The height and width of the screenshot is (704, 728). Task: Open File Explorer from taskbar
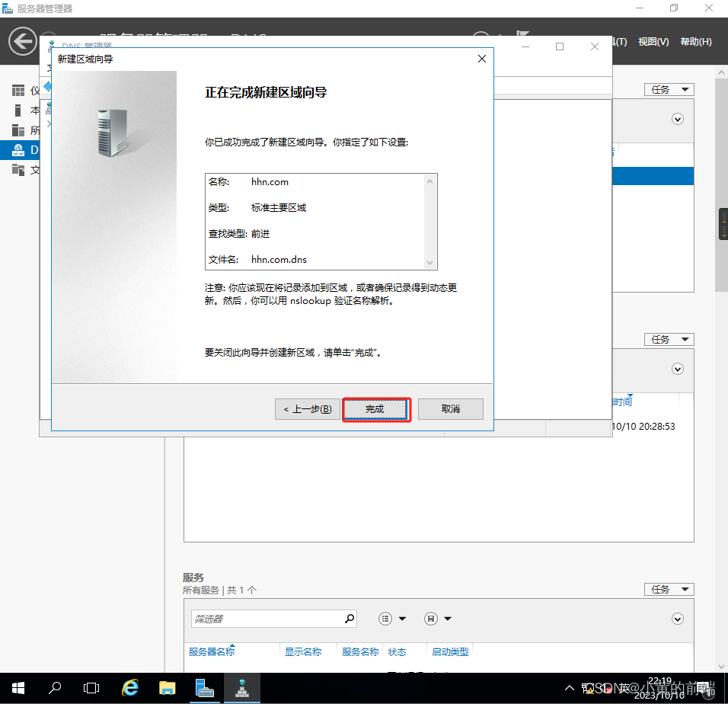click(x=167, y=688)
